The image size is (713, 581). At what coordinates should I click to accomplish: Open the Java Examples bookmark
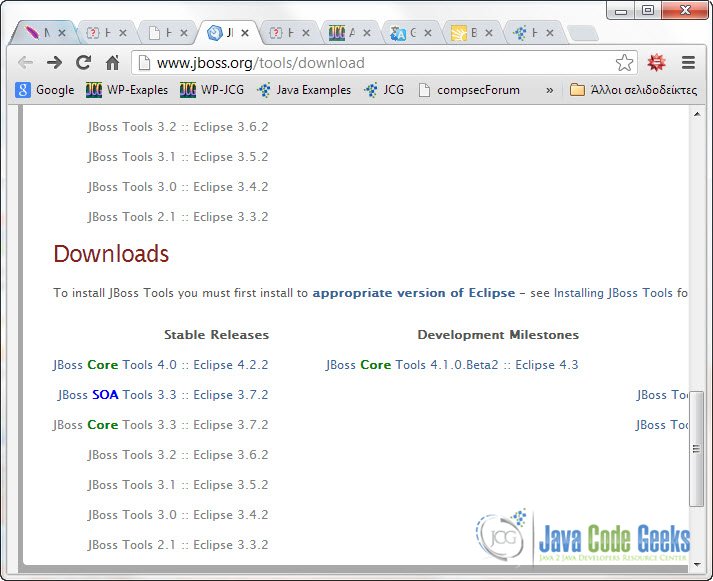304,90
